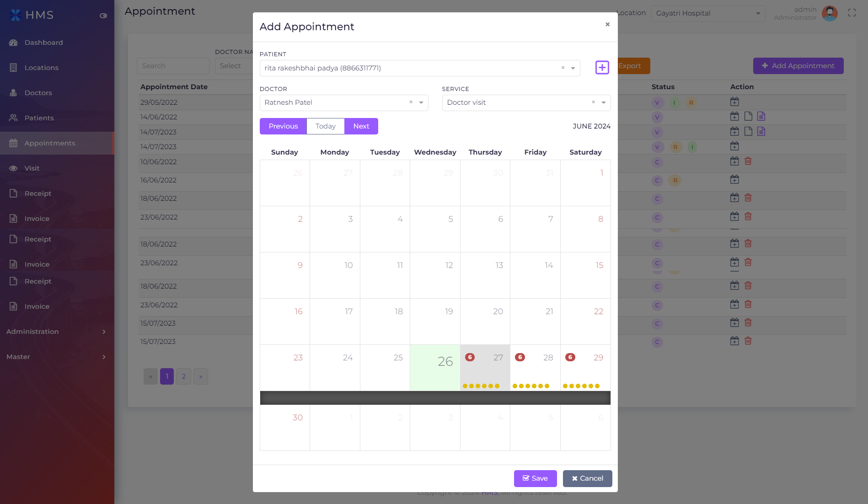Image resolution: width=868 pixels, height=504 pixels.
Task: Click the add new patient plus icon
Action: [602, 68]
